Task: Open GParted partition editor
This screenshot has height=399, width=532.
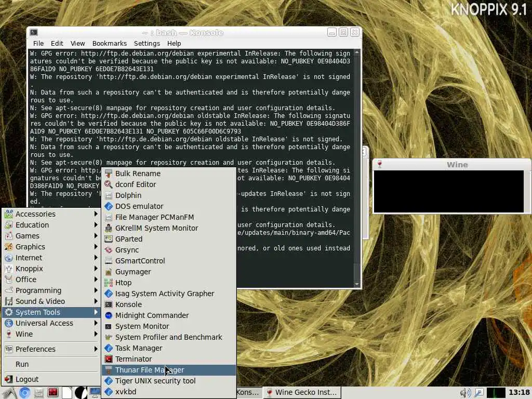Action: coord(169,239)
